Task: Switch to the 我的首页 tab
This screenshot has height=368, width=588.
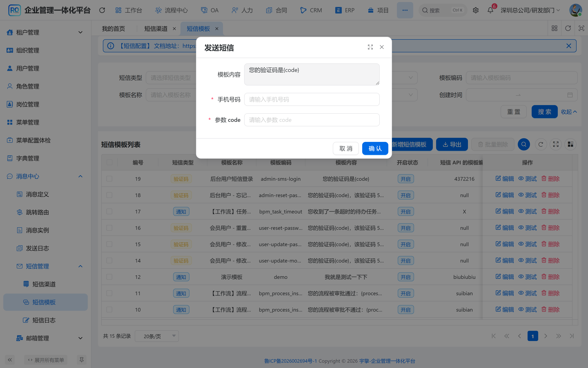Action: 113,28
